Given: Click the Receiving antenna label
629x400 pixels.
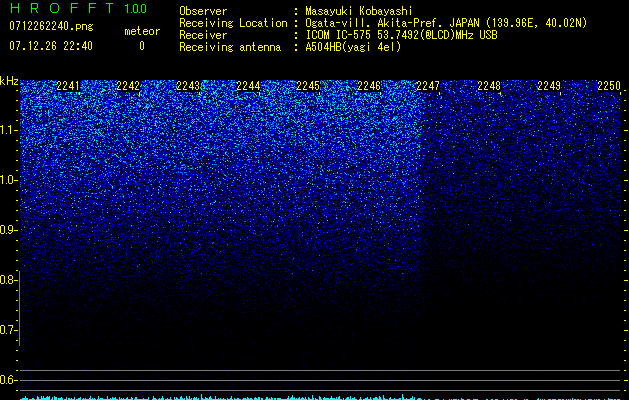Looking at the screenshot, I should [x=230, y=47].
